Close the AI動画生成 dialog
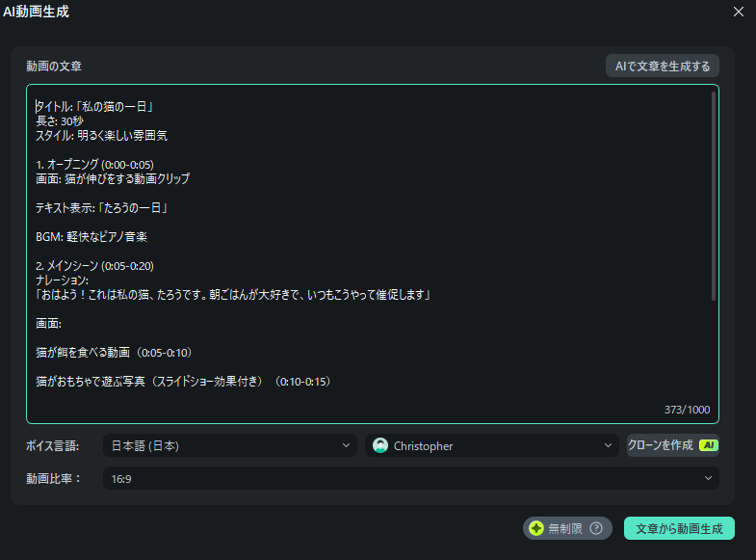Image resolution: width=756 pixels, height=560 pixels. click(x=738, y=12)
